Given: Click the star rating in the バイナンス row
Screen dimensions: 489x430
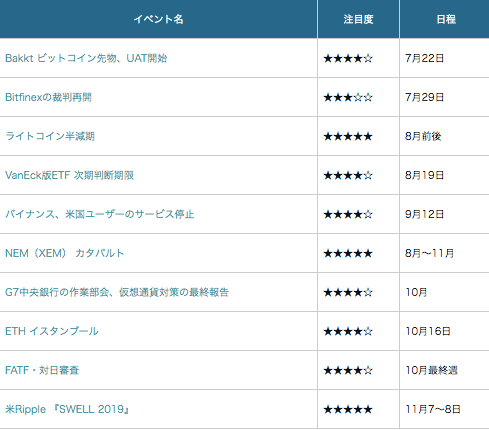Looking at the screenshot, I should (x=348, y=215).
